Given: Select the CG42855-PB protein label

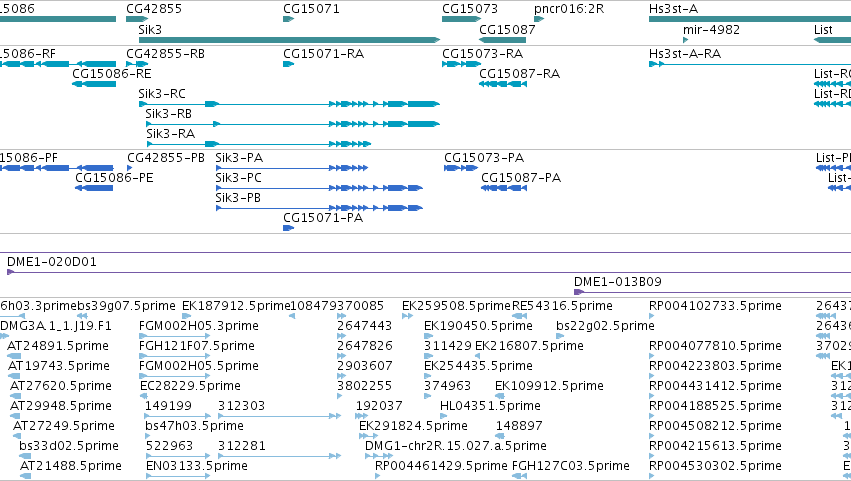Looking at the screenshot, I should click(x=166, y=158).
